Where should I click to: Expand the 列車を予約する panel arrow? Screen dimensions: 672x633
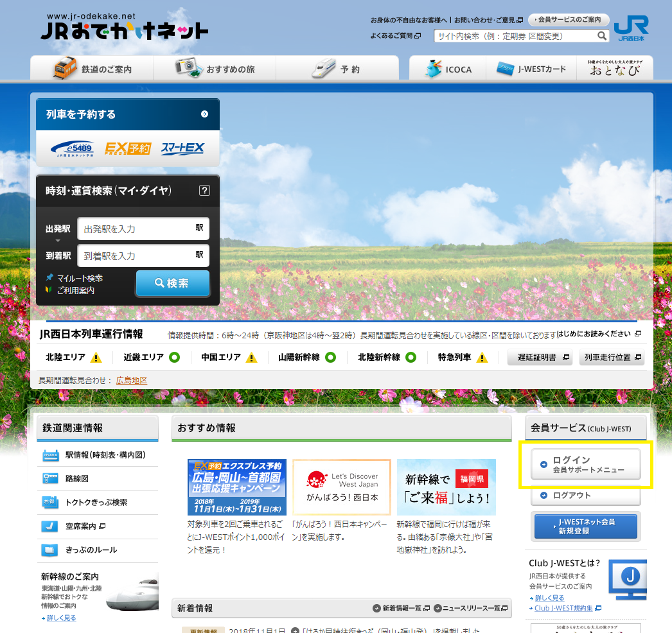click(204, 114)
